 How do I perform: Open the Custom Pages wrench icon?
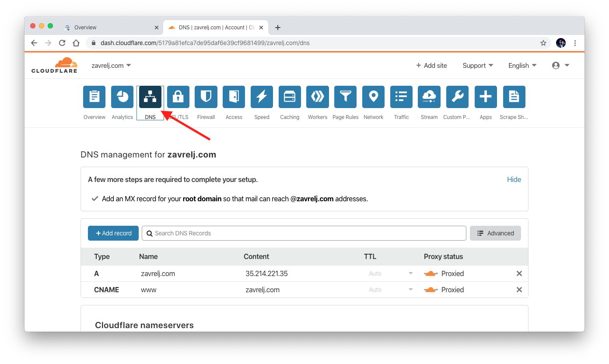pyautogui.click(x=457, y=97)
